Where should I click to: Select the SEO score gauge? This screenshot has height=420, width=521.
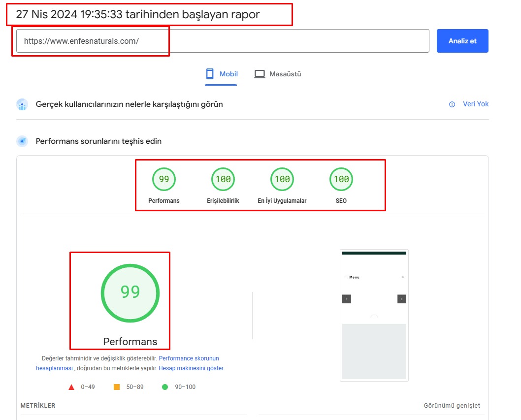click(x=341, y=180)
